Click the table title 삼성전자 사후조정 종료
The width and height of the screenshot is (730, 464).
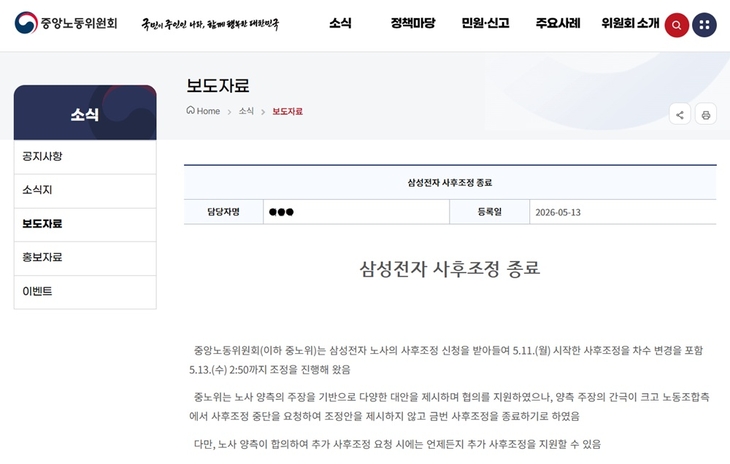[x=450, y=182]
